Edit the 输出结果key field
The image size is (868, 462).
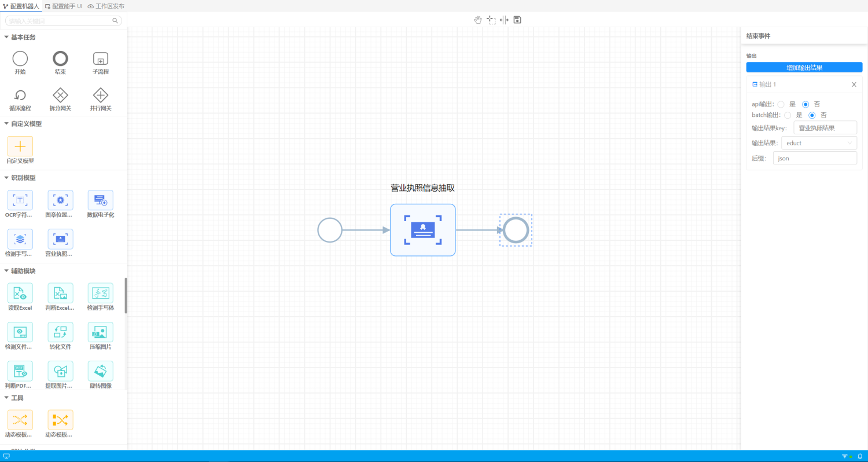[825, 128]
